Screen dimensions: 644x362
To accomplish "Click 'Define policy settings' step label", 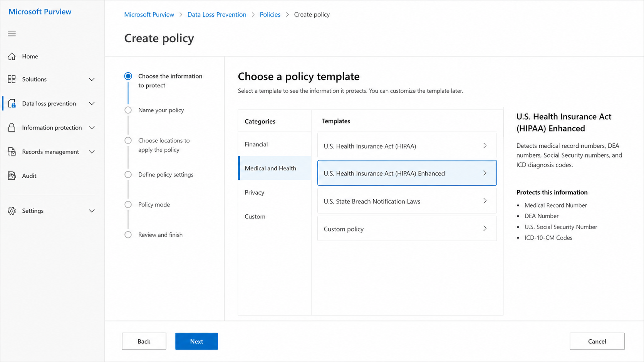I will click(166, 175).
